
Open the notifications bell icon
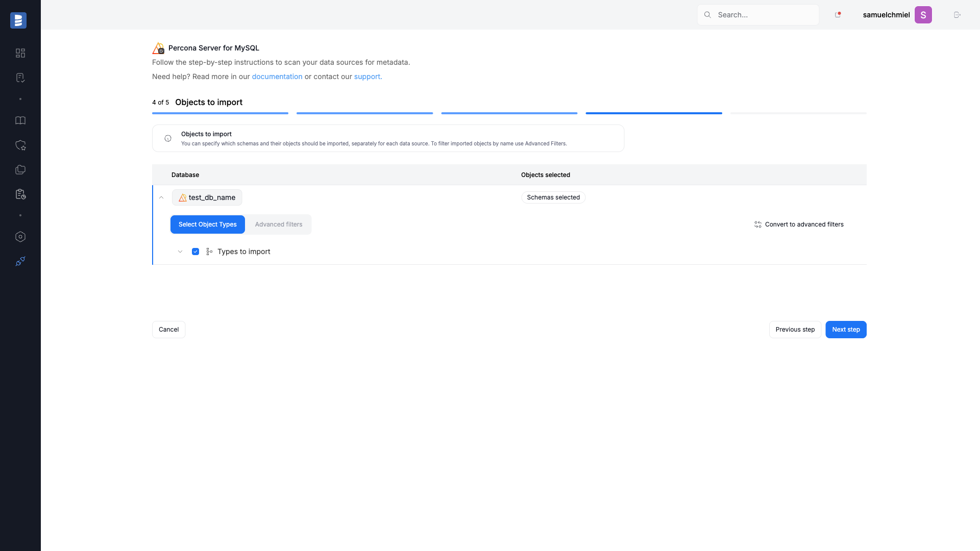pyautogui.click(x=838, y=15)
